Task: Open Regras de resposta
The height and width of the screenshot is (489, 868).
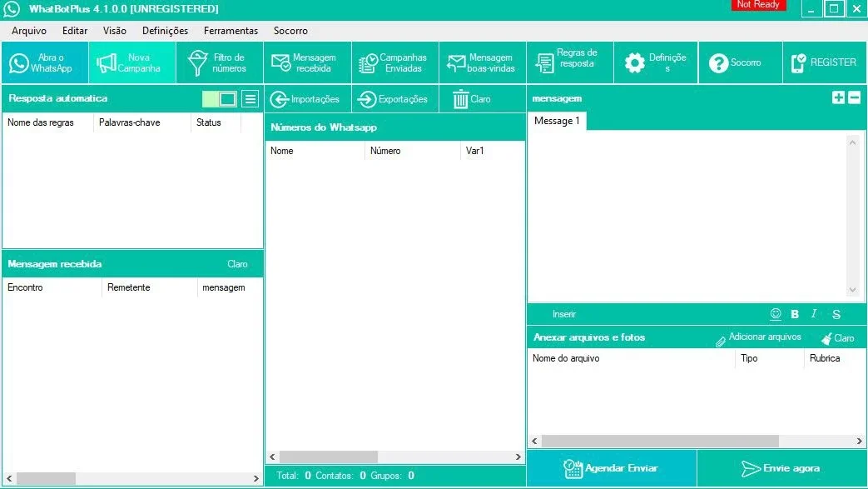Action: pyautogui.click(x=570, y=62)
